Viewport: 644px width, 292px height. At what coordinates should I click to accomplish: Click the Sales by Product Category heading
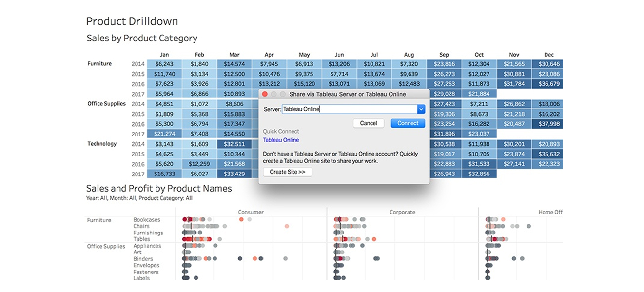(x=142, y=38)
